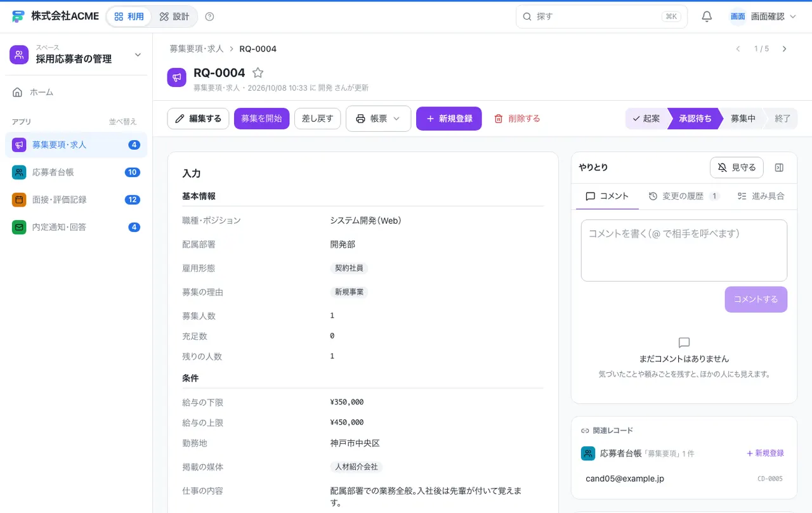Select 募集要項・求人 in sidebar

(x=76, y=145)
